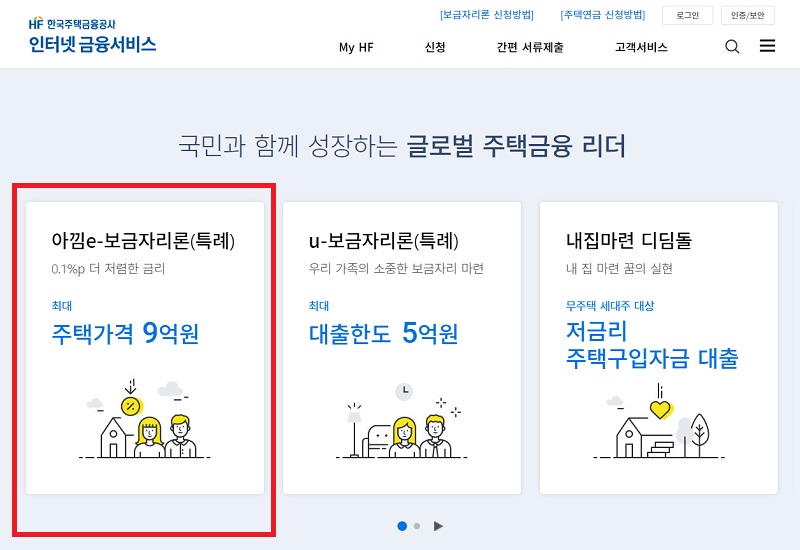Click the 내집마련 디딤돌 house illustration
The height and width of the screenshot is (550, 800).
659,421
